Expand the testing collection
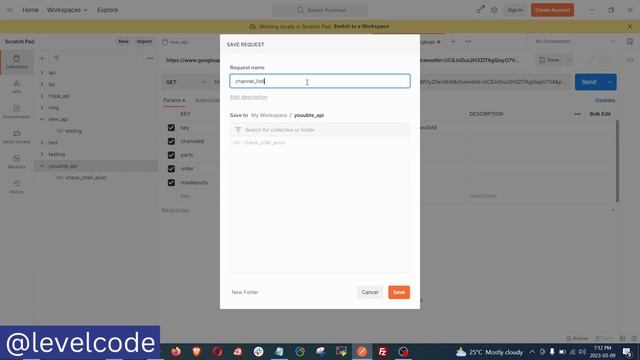Image resolution: width=640 pixels, height=360 pixels. tap(42, 154)
